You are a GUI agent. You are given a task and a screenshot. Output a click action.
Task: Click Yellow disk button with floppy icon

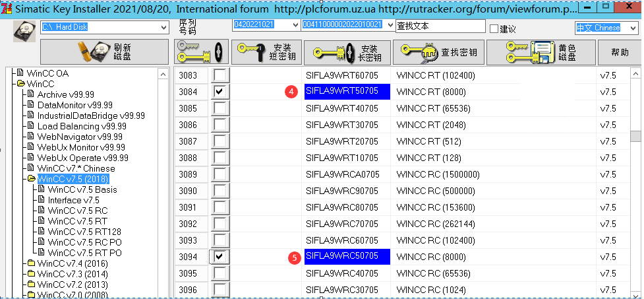click(541, 52)
